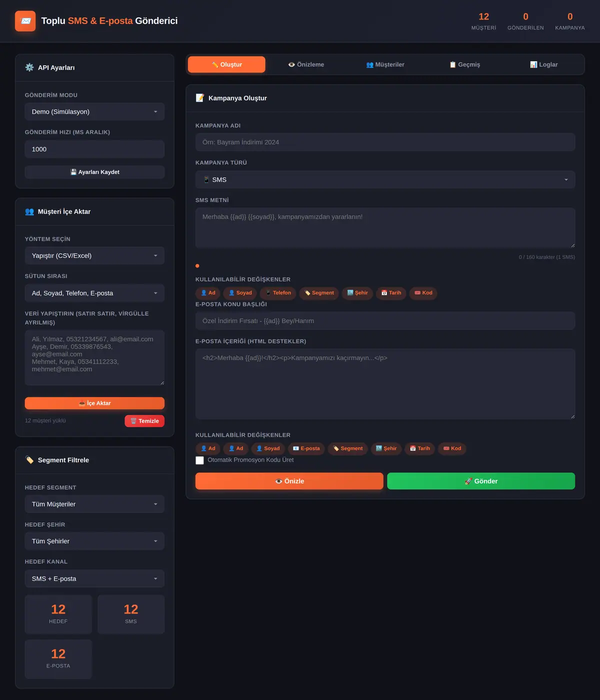Click the GÖNDERİLEN counter in the header

(x=525, y=21)
